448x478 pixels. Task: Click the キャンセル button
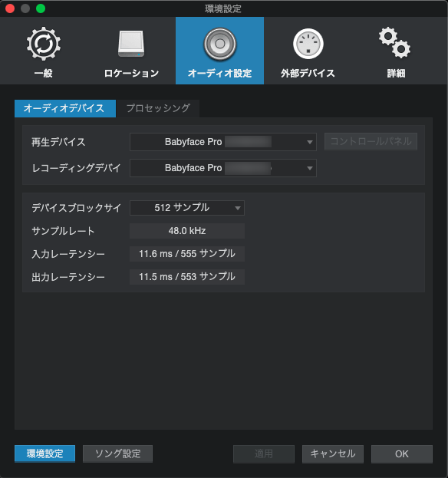(333, 454)
